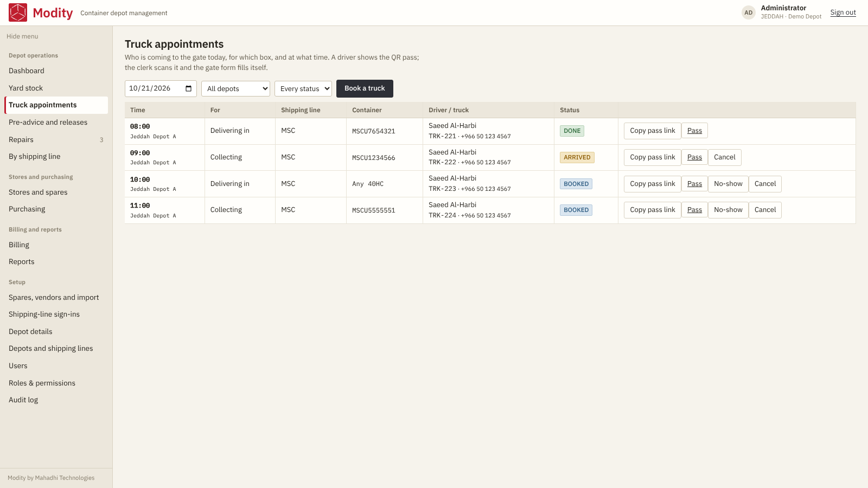Open Depots and shipping lines
868x488 pixels.
[56, 349]
